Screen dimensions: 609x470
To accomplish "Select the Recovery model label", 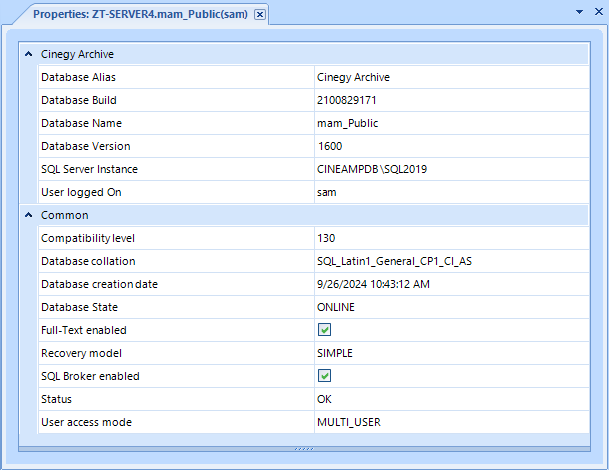I will pos(81,353).
